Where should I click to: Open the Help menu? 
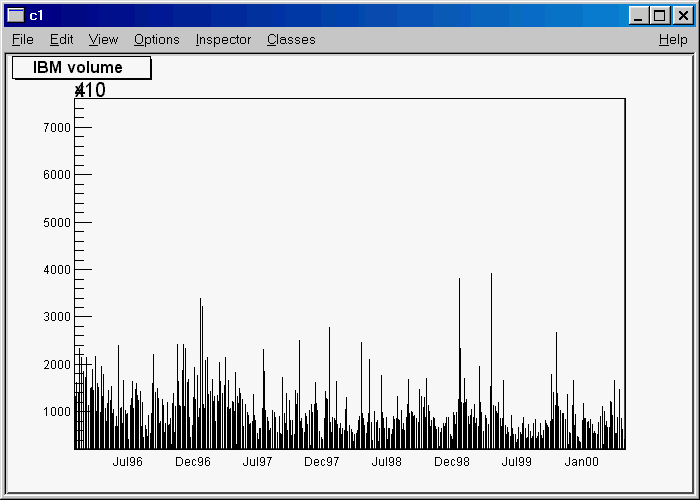tap(673, 39)
